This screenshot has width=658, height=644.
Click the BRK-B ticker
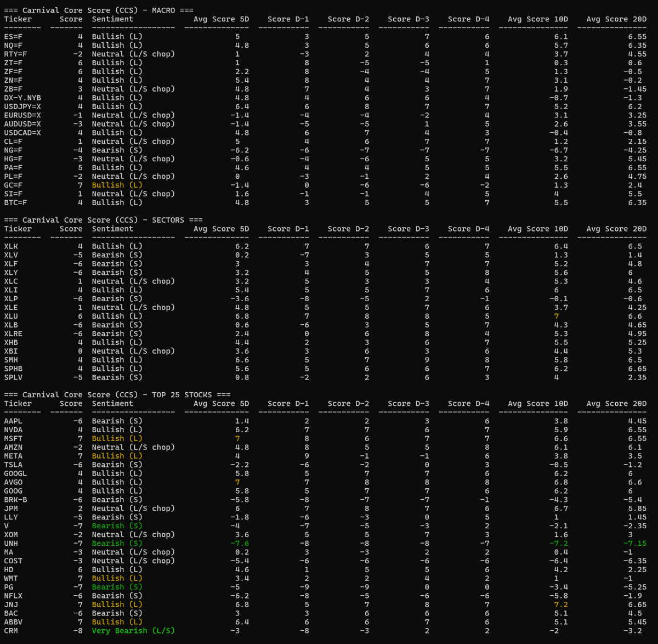[15, 500]
